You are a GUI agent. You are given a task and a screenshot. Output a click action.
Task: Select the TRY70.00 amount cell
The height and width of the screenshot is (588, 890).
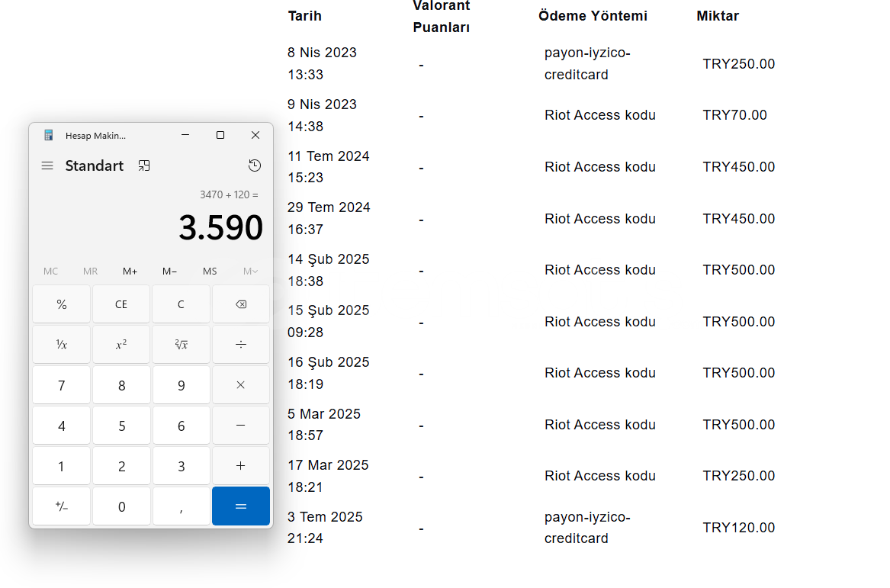tap(734, 115)
